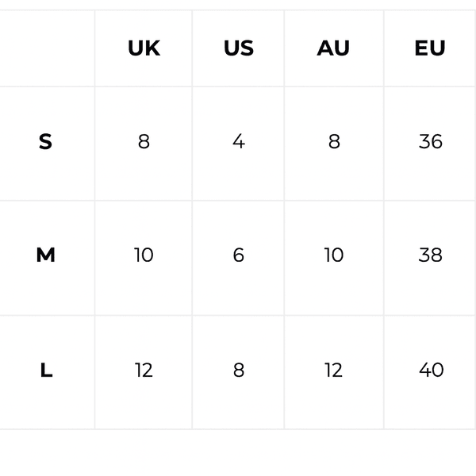Select AU size 12 cell

pyautogui.click(x=333, y=370)
